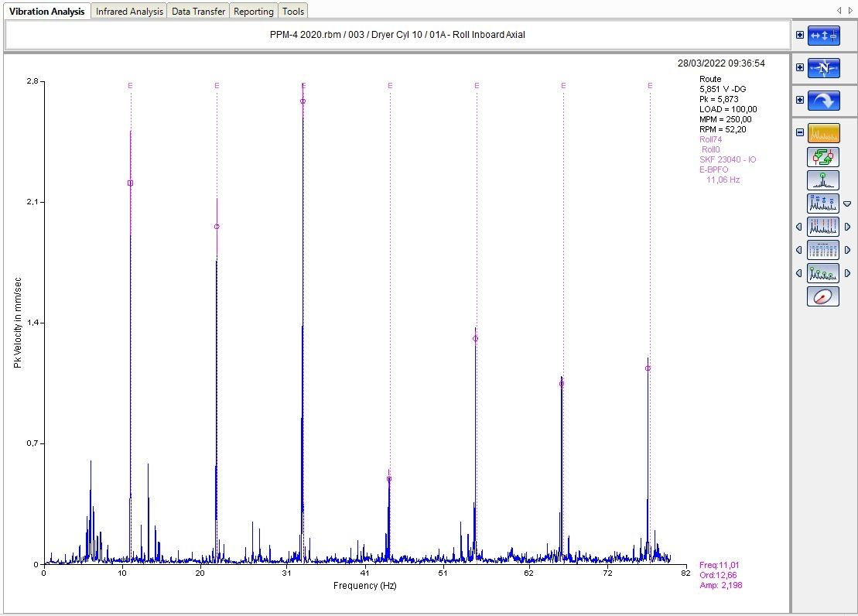Select the single peak marker icon
Viewport: 858px width, 616px height.
click(823, 180)
